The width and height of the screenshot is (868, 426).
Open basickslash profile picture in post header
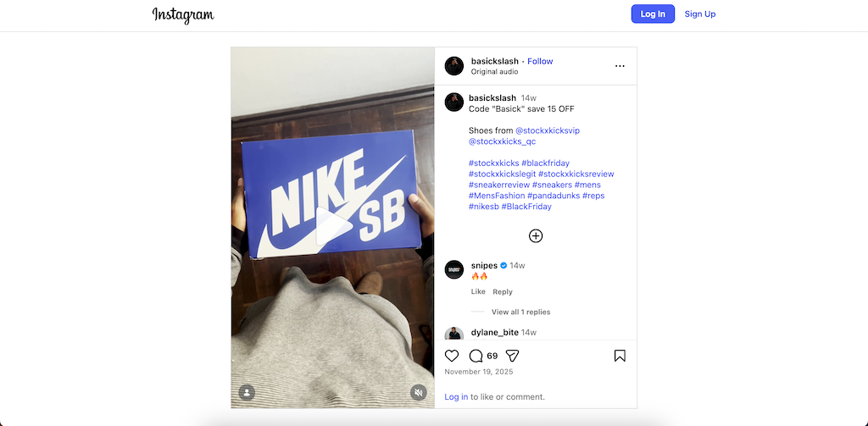pyautogui.click(x=454, y=66)
